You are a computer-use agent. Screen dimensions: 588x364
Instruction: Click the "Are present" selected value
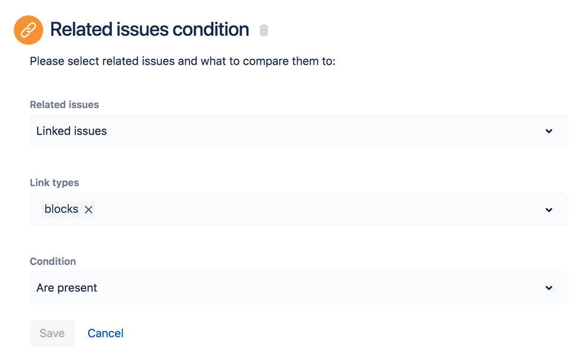pos(67,288)
